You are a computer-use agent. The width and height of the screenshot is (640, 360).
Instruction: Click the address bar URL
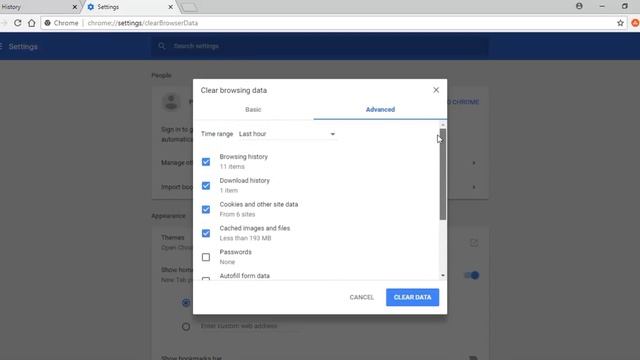coord(143,23)
